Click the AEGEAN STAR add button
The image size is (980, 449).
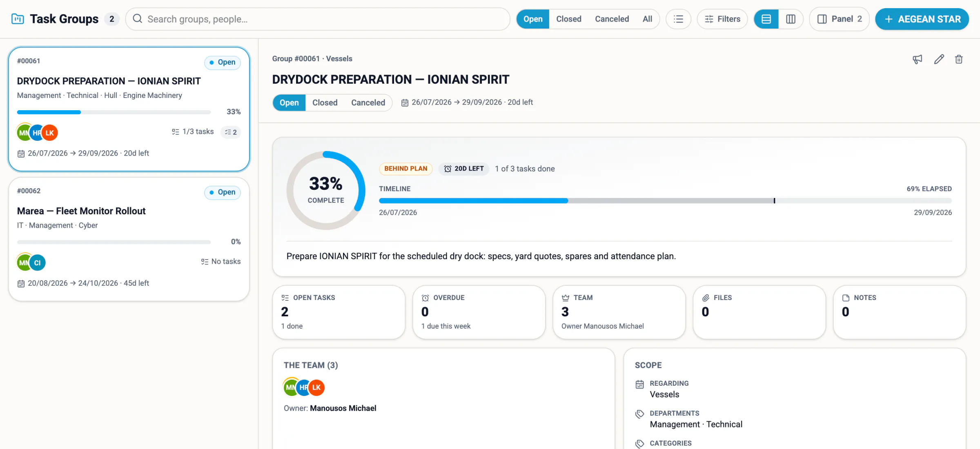(922, 19)
